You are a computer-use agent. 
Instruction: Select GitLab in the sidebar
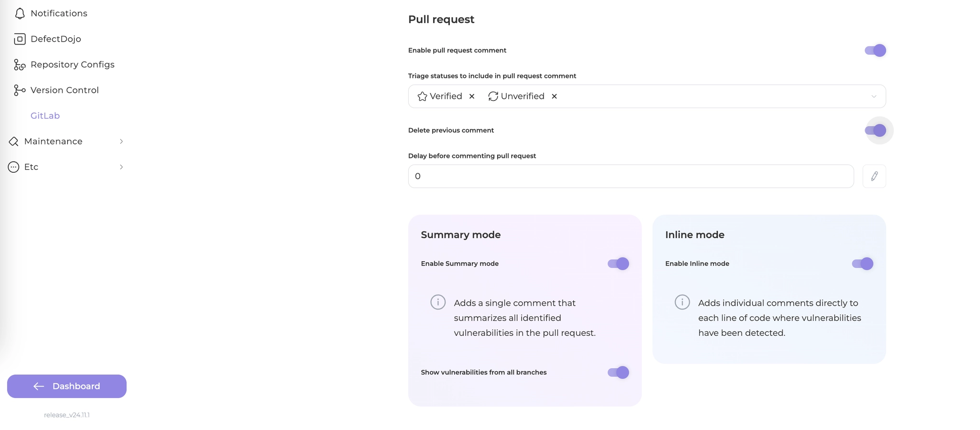pyautogui.click(x=45, y=116)
